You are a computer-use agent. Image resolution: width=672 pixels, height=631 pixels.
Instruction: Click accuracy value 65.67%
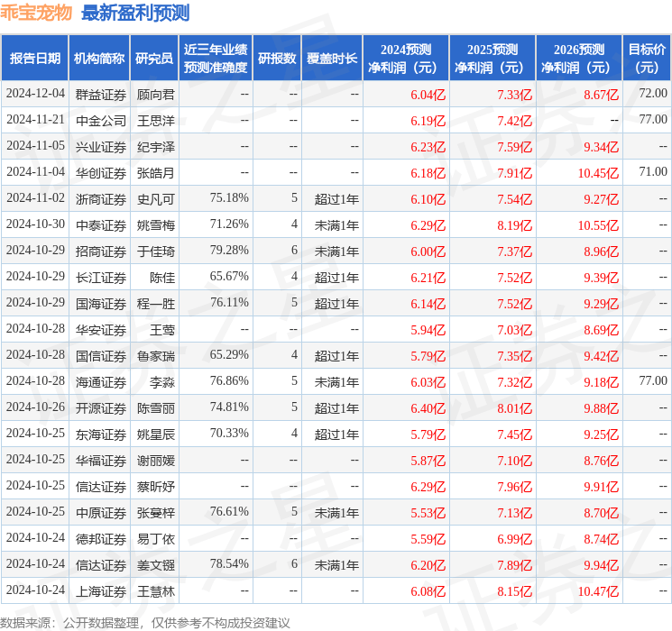point(229,276)
